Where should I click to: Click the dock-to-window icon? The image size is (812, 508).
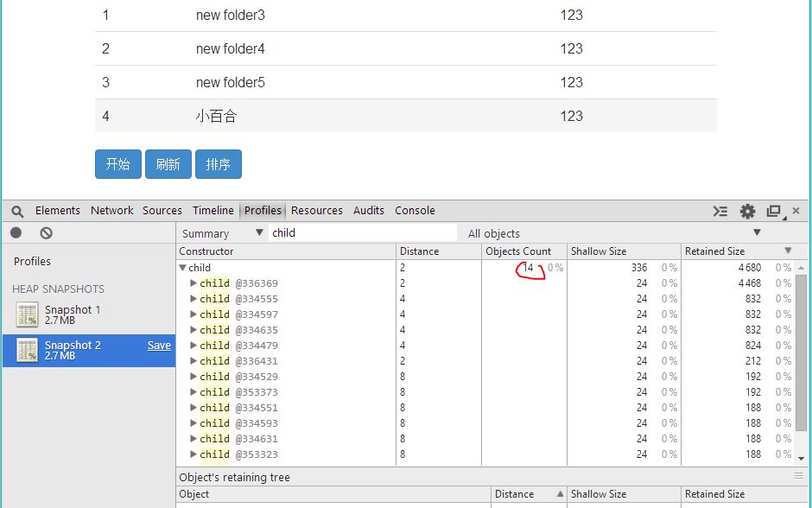coord(774,211)
